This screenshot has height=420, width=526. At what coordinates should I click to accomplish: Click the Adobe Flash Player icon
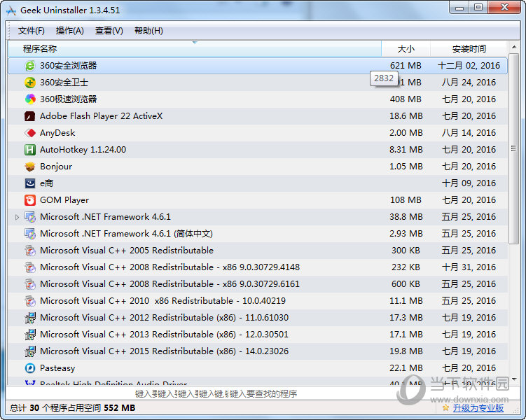(30, 116)
